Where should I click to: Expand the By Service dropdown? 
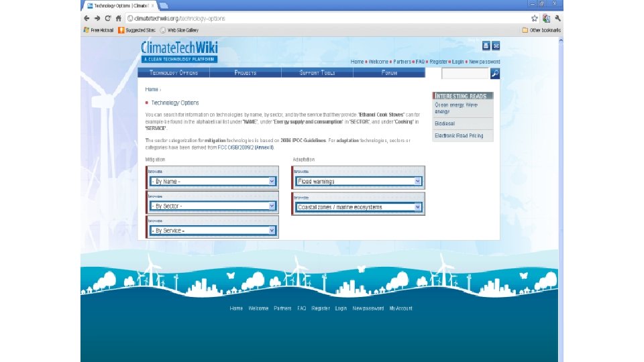point(213,231)
